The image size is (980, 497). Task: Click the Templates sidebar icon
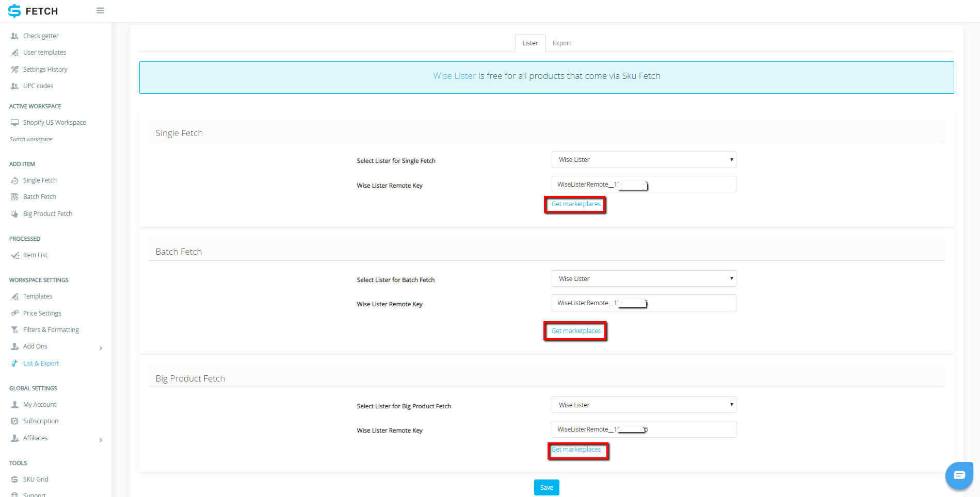point(14,296)
